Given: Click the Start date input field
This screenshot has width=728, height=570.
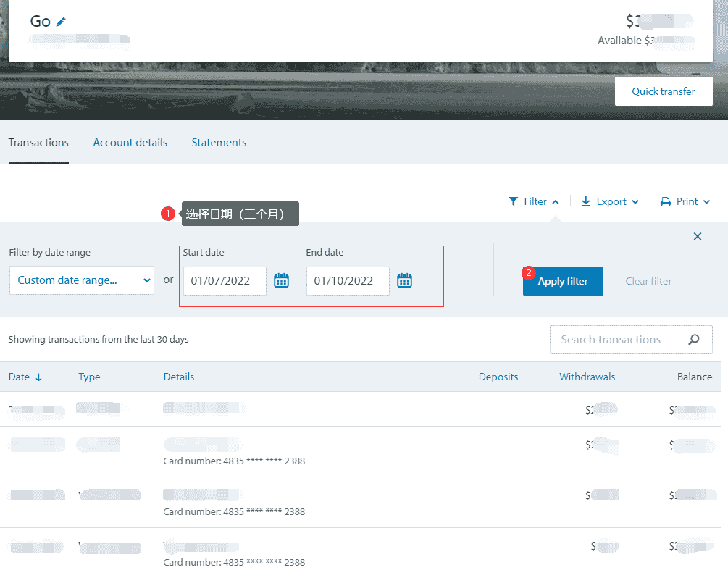Looking at the screenshot, I should (224, 281).
